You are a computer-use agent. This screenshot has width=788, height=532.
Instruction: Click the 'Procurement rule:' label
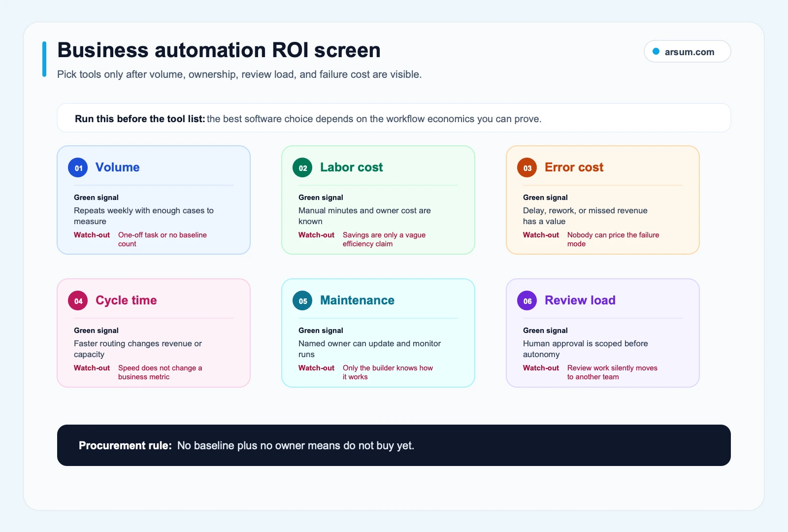coord(125,445)
